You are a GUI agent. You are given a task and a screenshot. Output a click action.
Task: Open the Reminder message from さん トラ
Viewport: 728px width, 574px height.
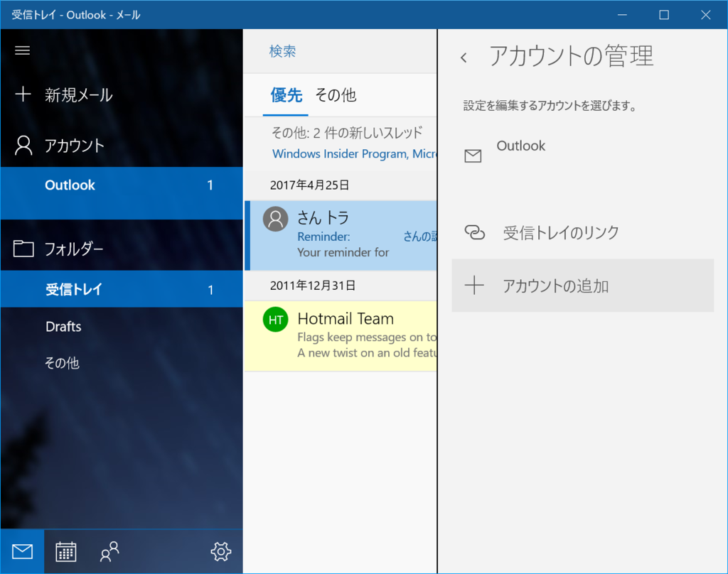click(341, 235)
